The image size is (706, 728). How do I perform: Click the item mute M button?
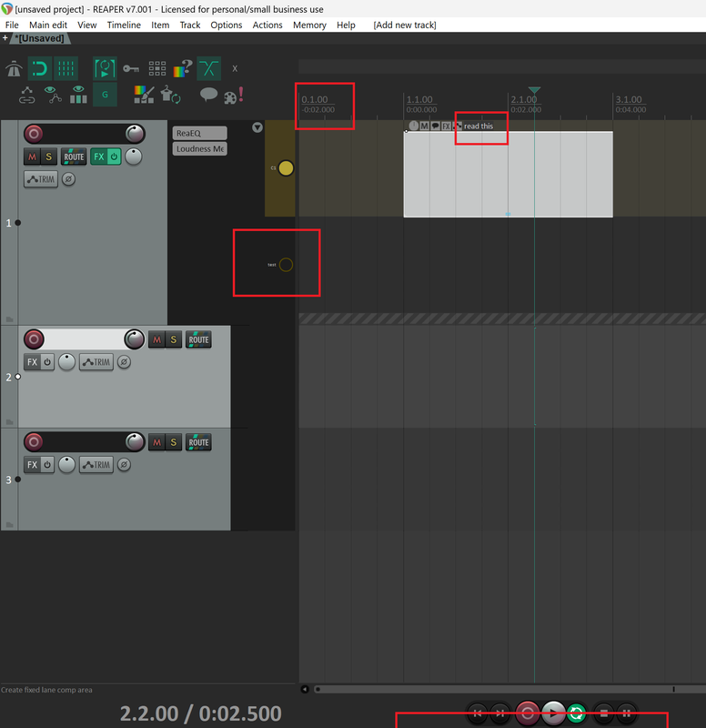(x=424, y=126)
